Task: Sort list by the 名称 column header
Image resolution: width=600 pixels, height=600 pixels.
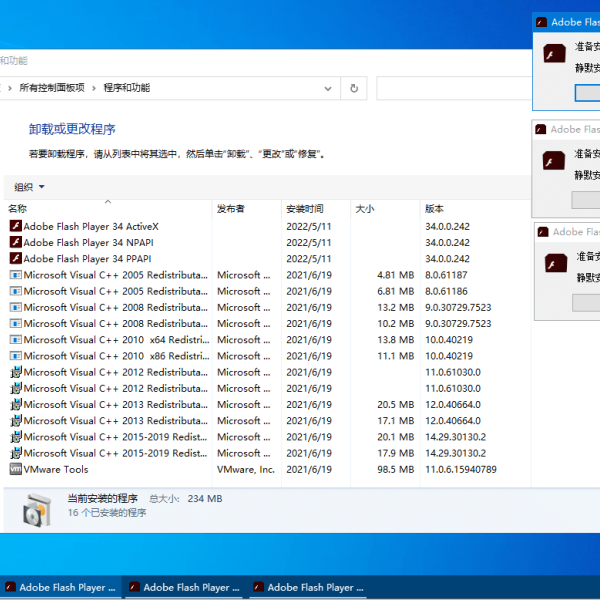Action: coord(108,209)
